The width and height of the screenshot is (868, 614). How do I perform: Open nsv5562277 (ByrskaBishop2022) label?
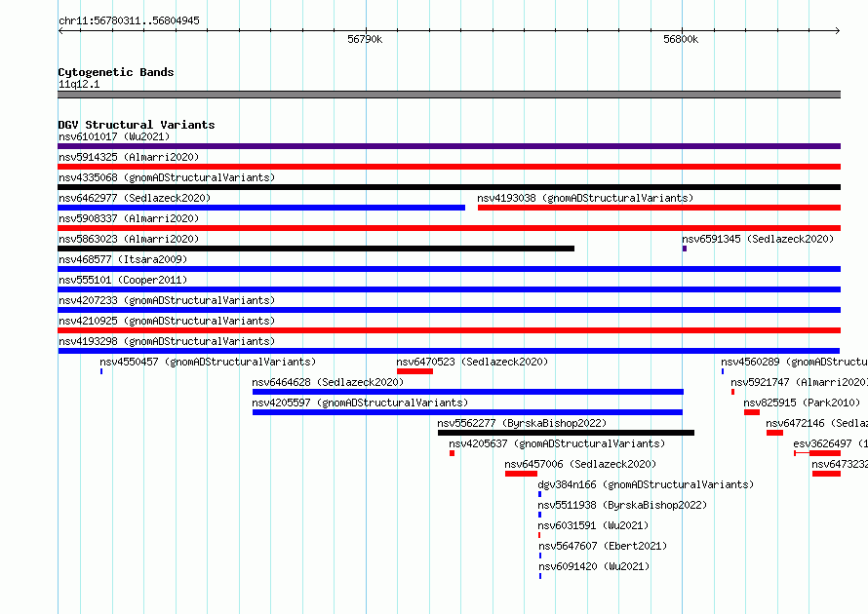522,423
